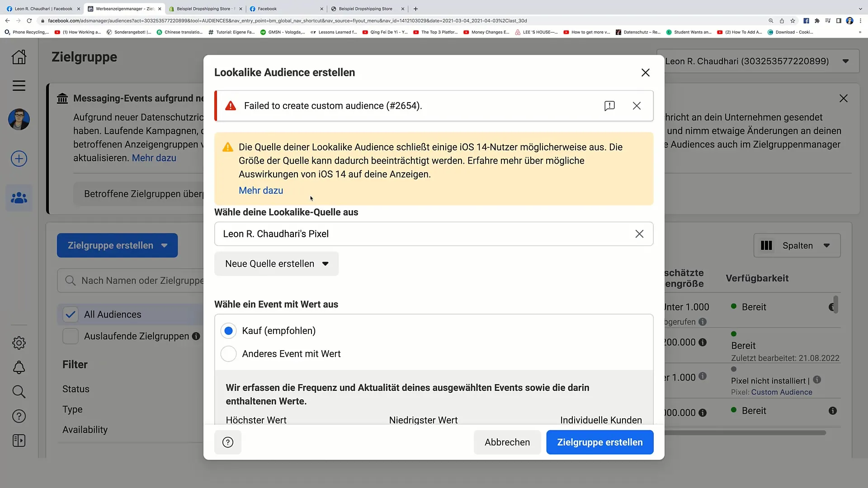This screenshot has width=868, height=488.
Task: Clear the Leon R. Chaudhari's Pixel source
Action: pyautogui.click(x=639, y=234)
